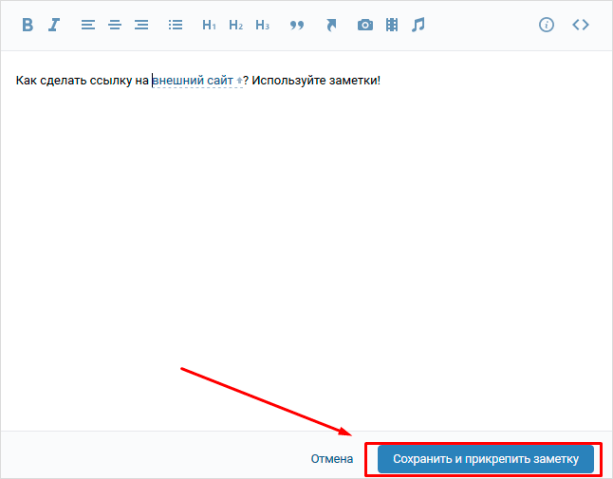Insert a photo using camera icon
The height and width of the screenshot is (479, 613).
point(365,25)
